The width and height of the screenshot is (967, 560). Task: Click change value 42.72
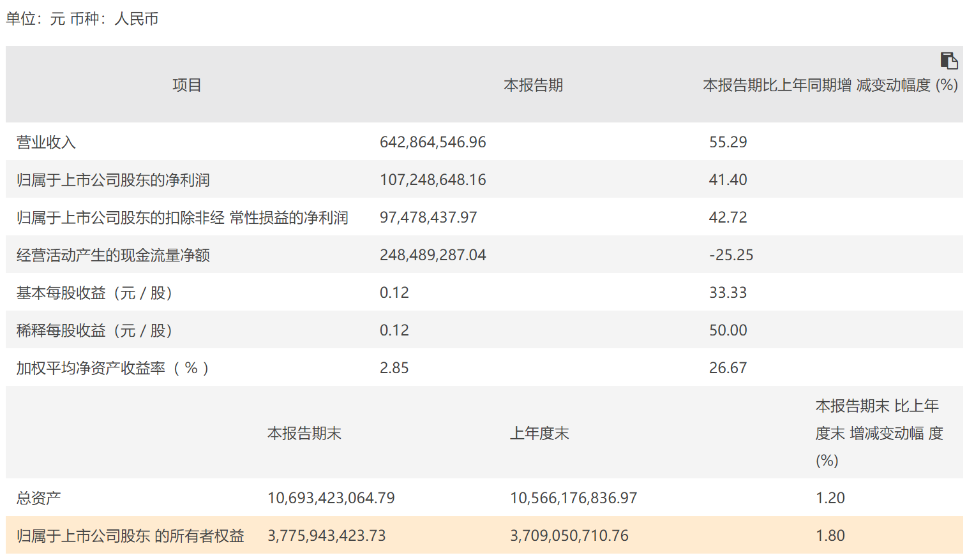(x=728, y=217)
